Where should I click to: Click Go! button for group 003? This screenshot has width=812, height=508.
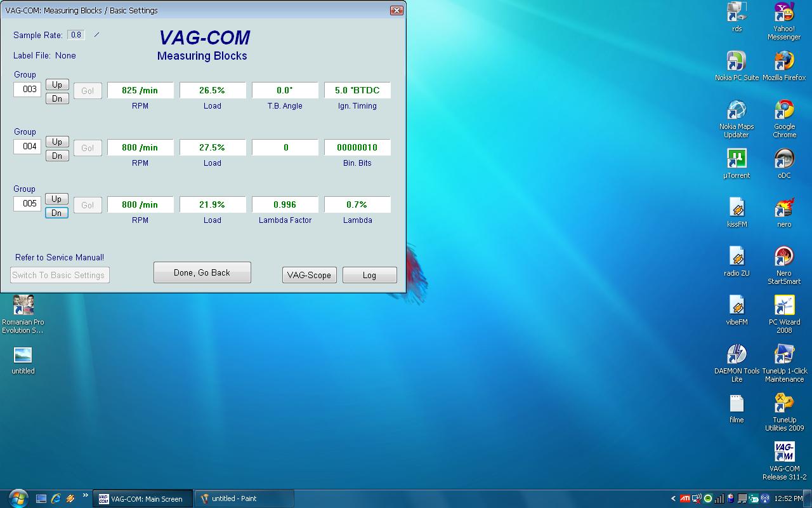(x=88, y=91)
